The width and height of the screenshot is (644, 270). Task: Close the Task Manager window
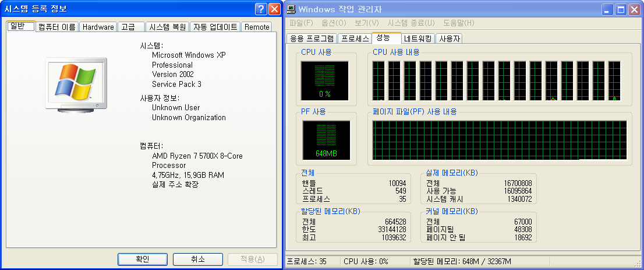click(x=634, y=9)
